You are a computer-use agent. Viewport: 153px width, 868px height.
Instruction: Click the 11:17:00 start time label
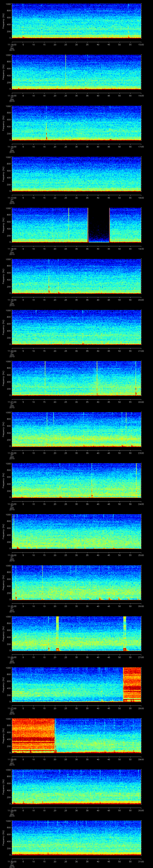click(x=12, y=198)
